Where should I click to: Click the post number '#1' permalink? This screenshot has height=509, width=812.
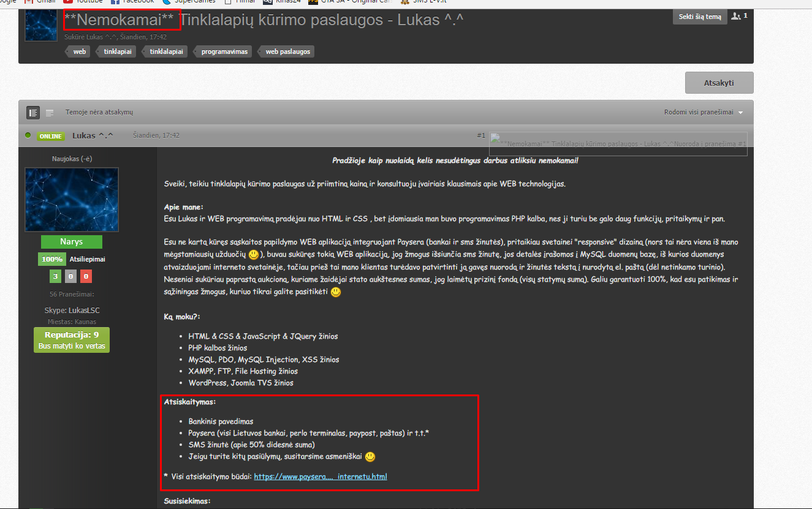(x=480, y=135)
